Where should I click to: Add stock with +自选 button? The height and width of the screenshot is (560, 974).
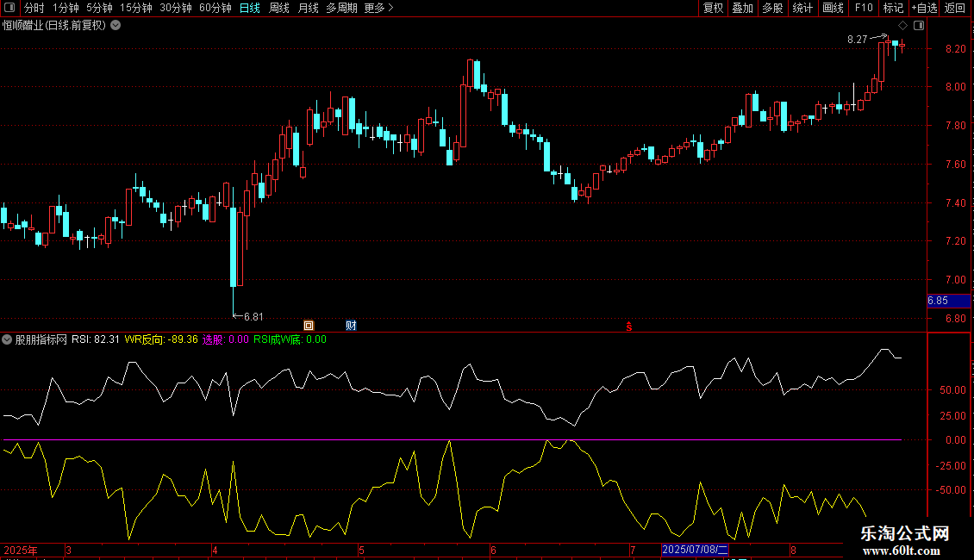(924, 8)
